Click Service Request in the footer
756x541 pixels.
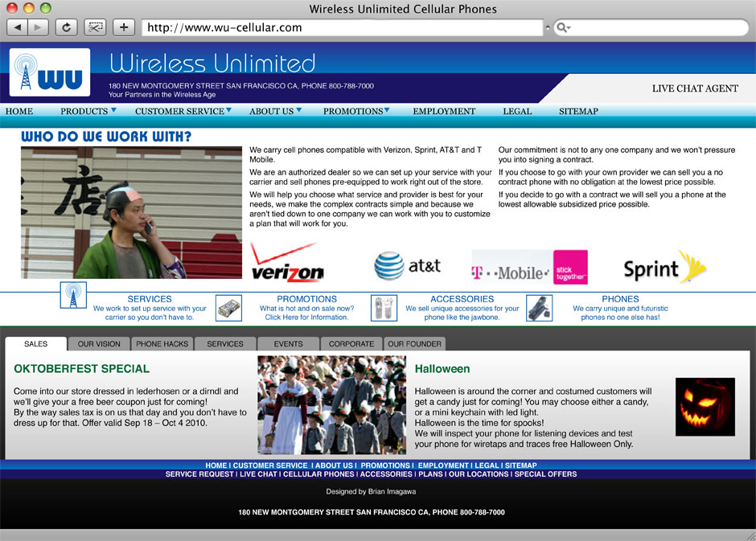199,474
